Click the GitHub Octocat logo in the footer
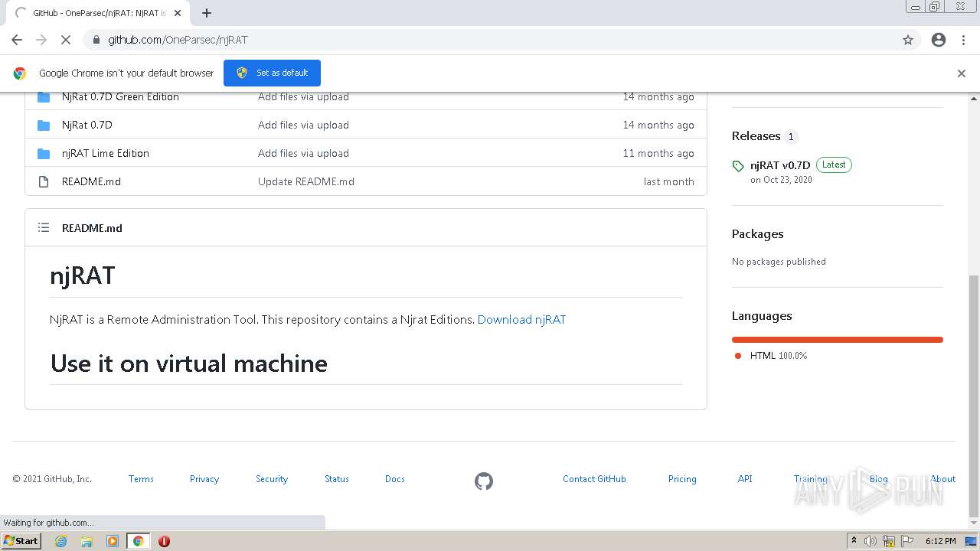980x551 pixels. (x=484, y=481)
